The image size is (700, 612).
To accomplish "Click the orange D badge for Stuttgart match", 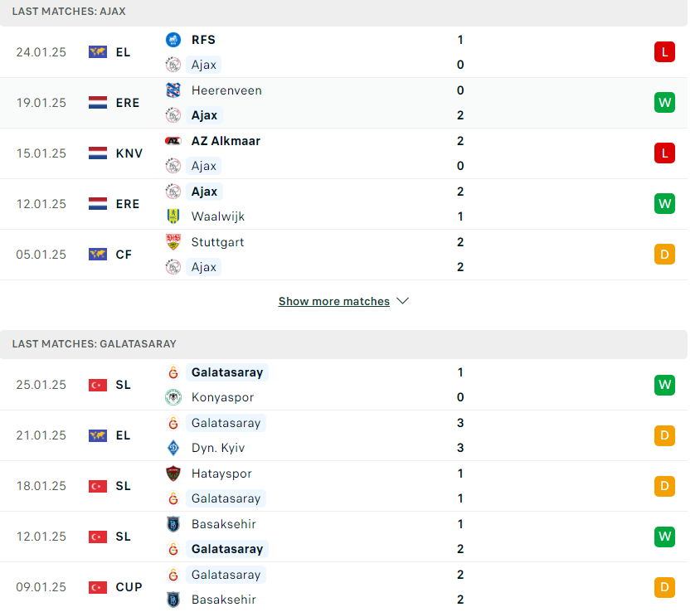I will click(x=664, y=255).
